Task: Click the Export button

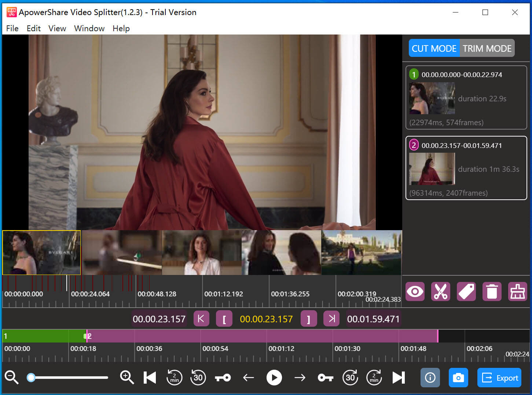Action: click(x=499, y=378)
